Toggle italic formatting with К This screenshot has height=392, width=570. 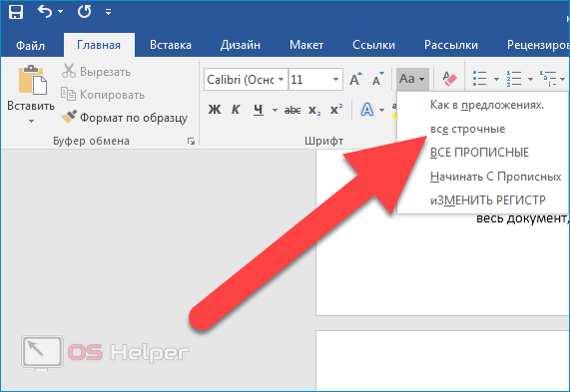[x=236, y=110]
